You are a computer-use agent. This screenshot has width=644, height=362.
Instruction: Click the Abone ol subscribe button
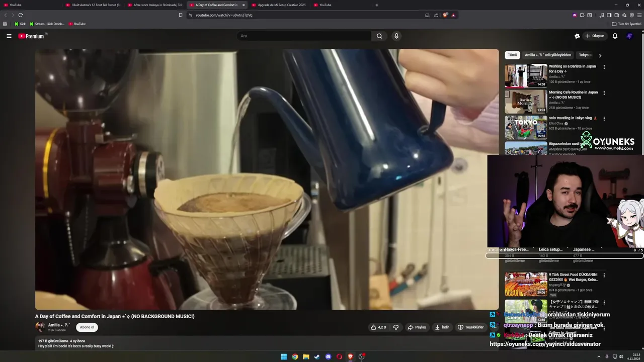click(87, 327)
